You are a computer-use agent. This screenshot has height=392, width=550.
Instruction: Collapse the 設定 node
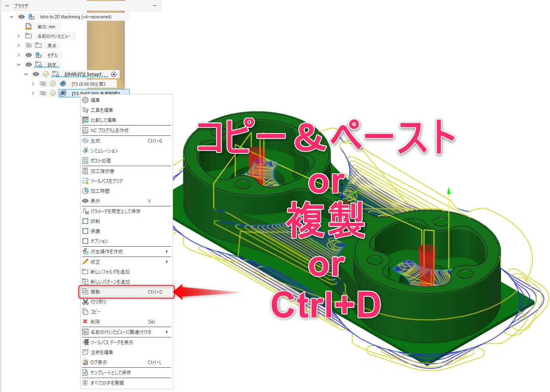pyautogui.click(x=19, y=65)
